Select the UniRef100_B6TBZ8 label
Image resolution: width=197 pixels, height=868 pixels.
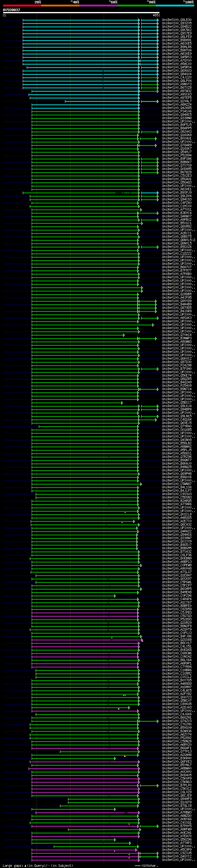177,172
